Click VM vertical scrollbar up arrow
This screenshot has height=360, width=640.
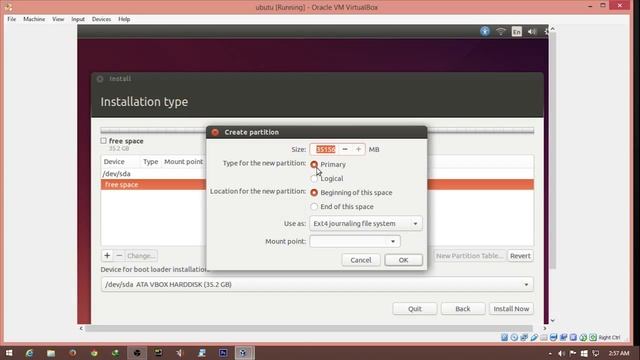[x=553, y=29]
